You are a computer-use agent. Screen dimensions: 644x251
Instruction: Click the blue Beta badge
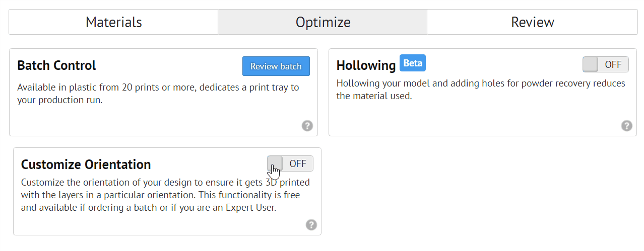[x=413, y=63]
